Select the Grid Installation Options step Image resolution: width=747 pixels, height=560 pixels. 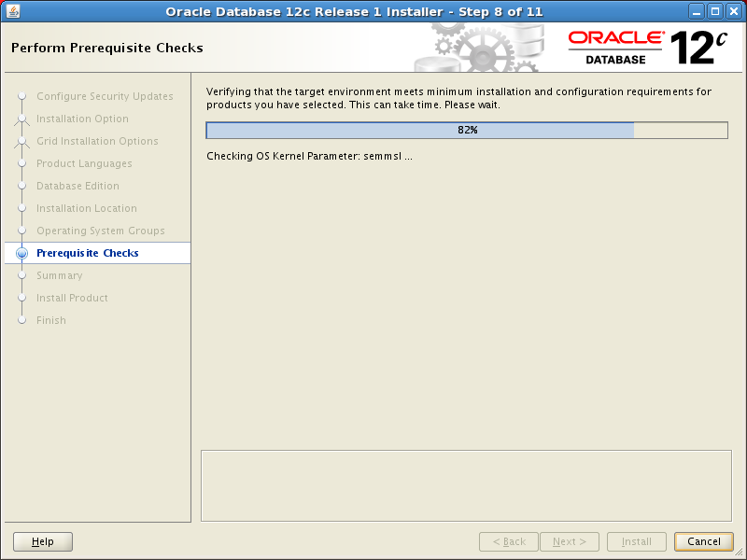coord(97,141)
